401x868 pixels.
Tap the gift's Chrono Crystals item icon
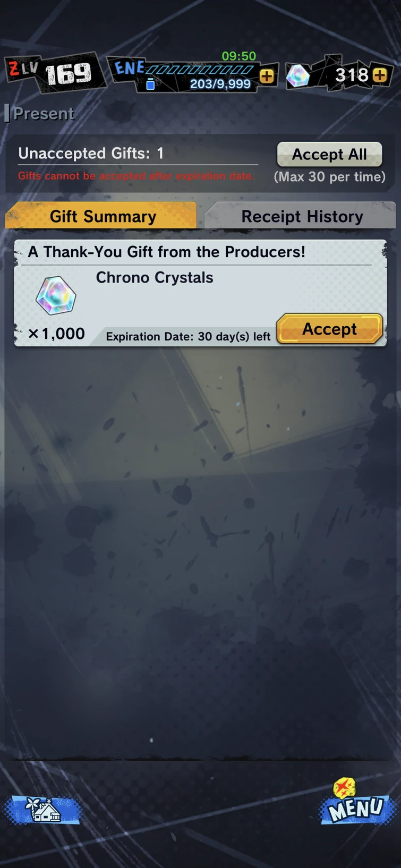tap(56, 295)
